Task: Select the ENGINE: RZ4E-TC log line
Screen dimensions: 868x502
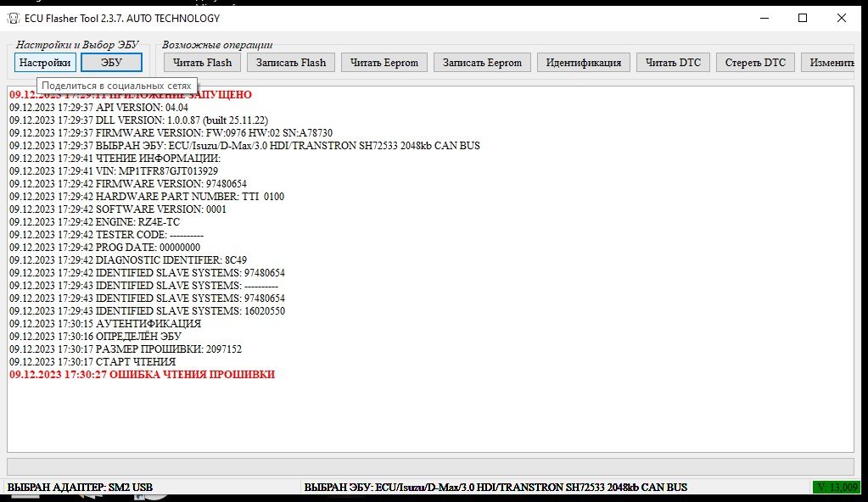Action: pos(95,222)
